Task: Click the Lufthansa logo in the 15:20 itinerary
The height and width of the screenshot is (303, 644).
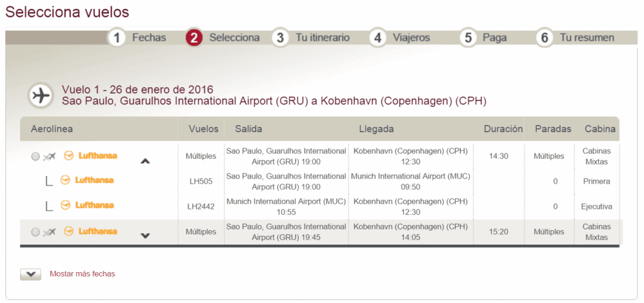Action: point(91,231)
